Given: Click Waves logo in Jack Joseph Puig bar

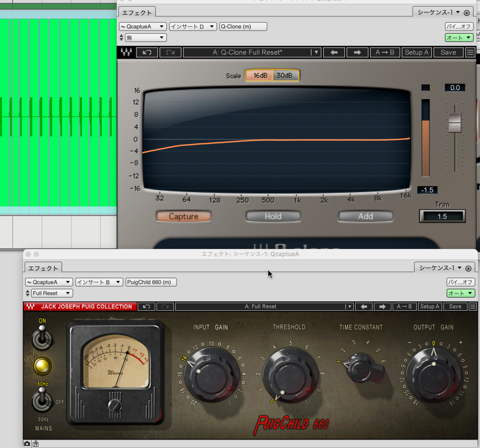Looking at the screenshot, I should pyautogui.click(x=30, y=307).
